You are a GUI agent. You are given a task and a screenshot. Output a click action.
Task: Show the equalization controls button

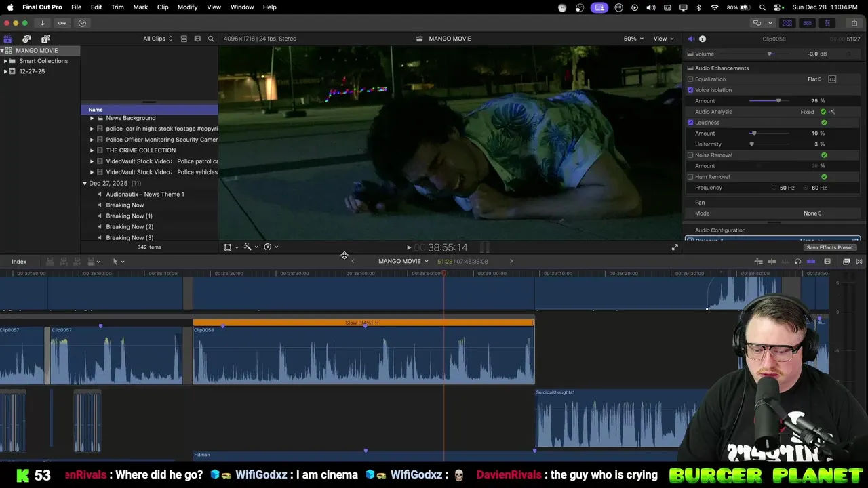click(832, 79)
